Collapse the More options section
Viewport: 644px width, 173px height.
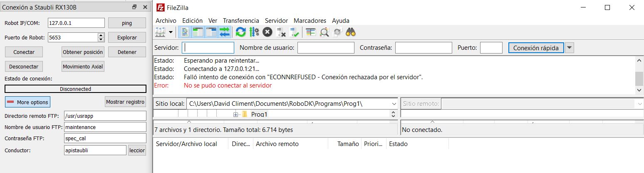[x=27, y=102]
